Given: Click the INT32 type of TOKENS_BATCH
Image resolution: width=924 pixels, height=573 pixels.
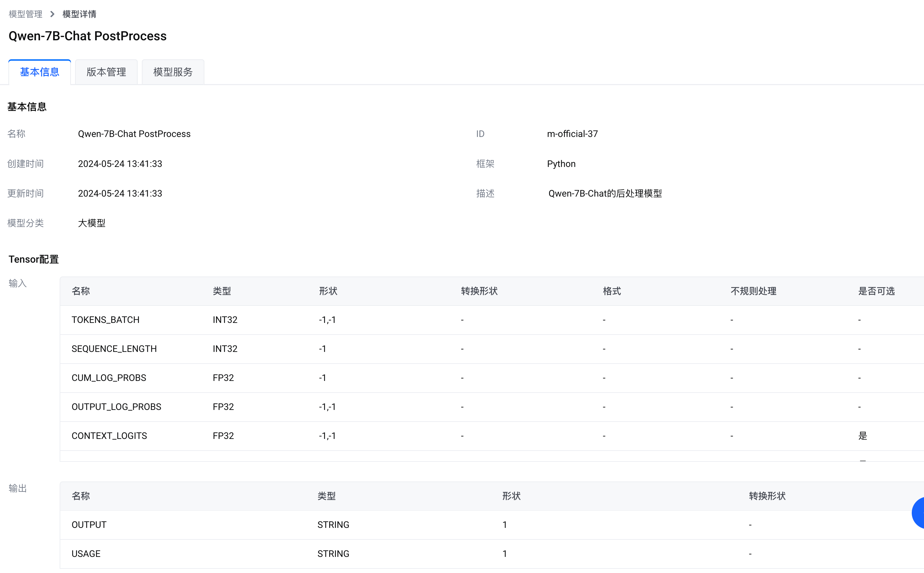Looking at the screenshot, I should coord(225,320).
